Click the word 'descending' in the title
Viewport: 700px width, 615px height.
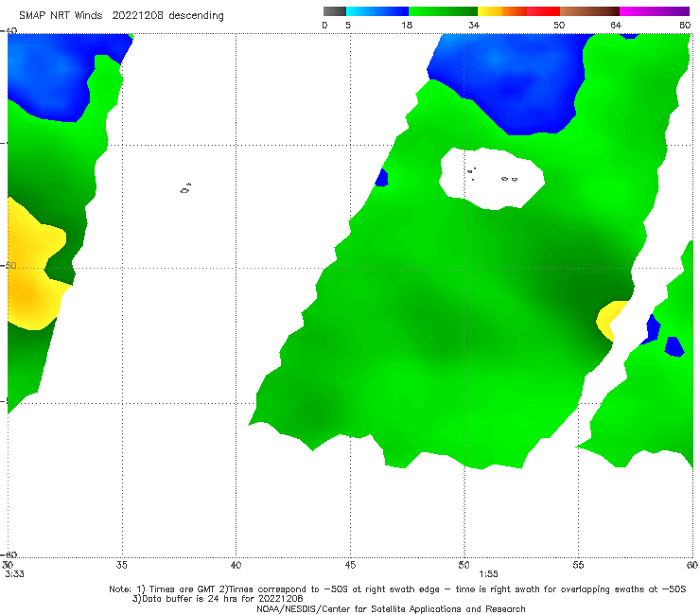(197, 16)
